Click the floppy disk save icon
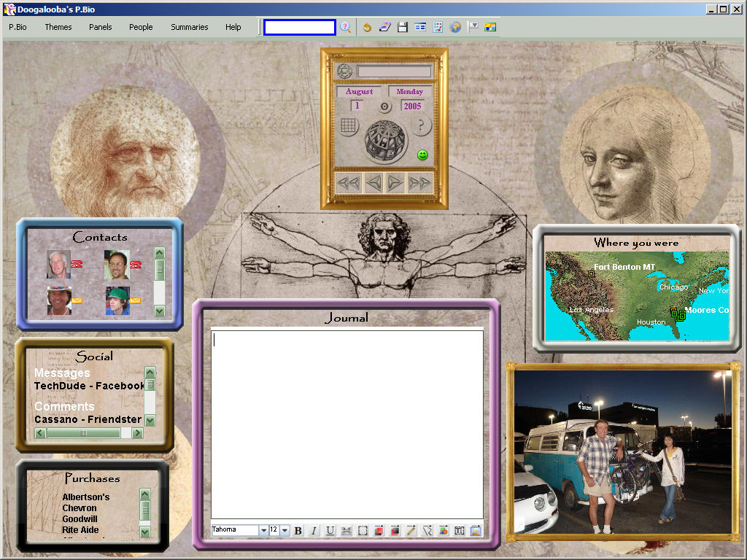Viewport: 747px width, 560px height. coord(403,27)
